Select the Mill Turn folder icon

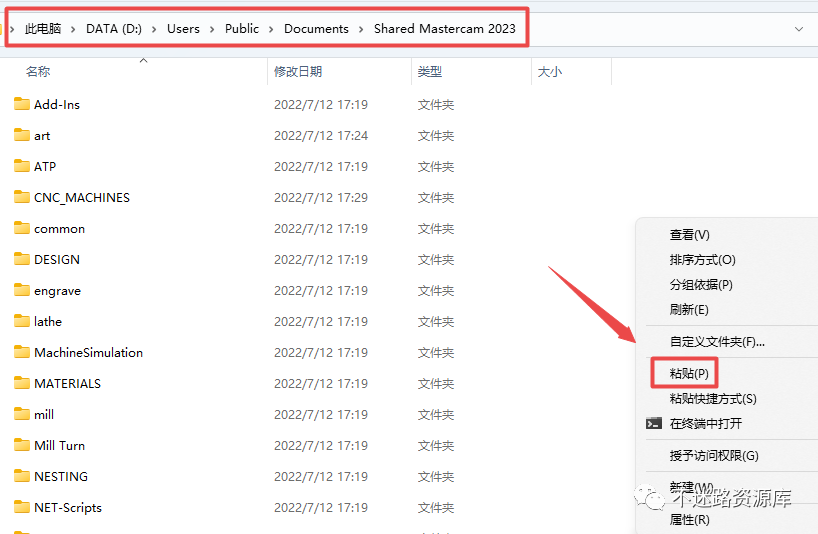22,445
